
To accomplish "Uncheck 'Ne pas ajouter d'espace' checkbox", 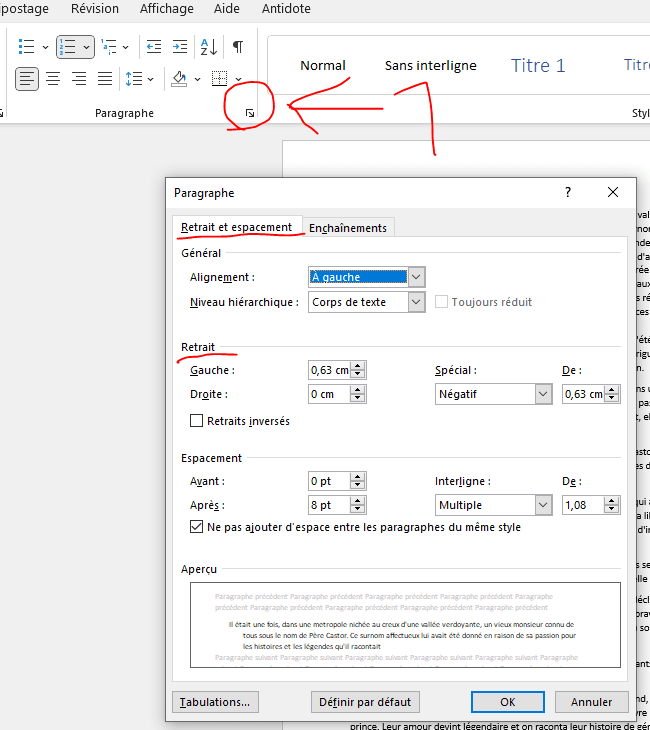I will [x=197, y=527].
